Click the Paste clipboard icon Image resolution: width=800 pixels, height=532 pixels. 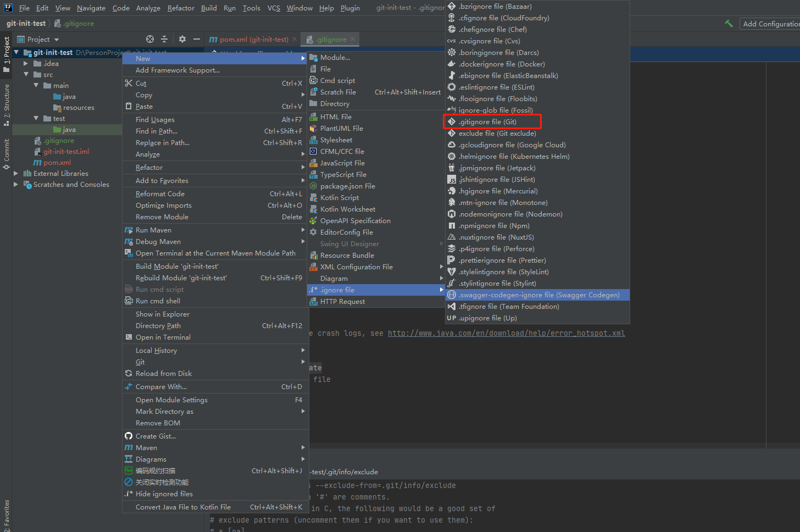tap(129, 106)
